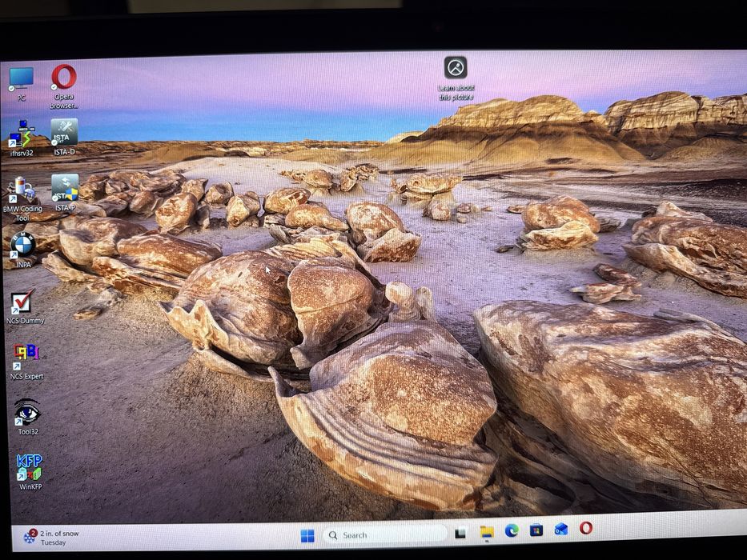The height and width of the screenshot is (560, 747).
Task: Open Task View from the taskbar
Action: click(x=460, y=534)
